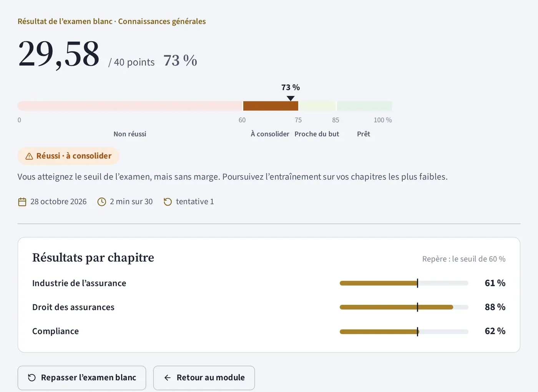Click the large 73 % beside the score
This screenshot has width=538, height=392.
(x=180, y=61)
